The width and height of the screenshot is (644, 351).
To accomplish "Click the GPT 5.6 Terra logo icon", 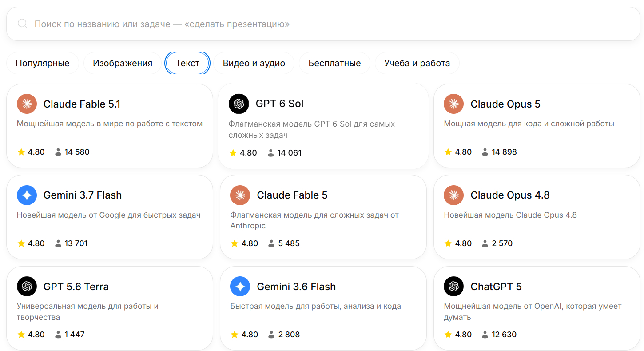I will tap(27, 287).
